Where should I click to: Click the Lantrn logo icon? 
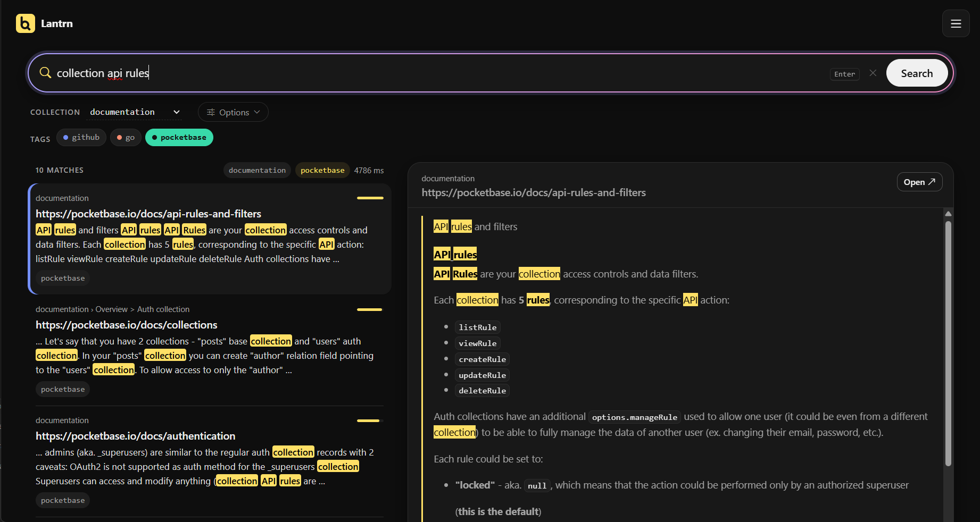(x=26, y=23)
